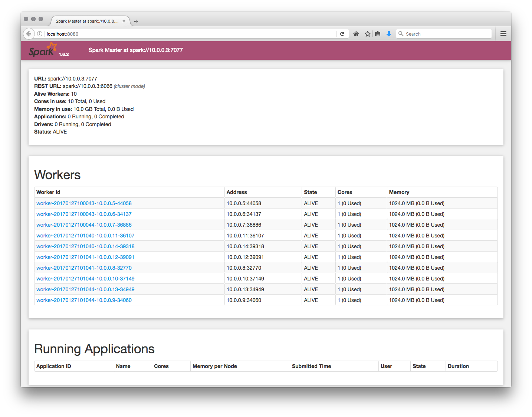Open worker-20170127101041-10.0.0.12-39091 link
532x417 pixels.
pos(85,257)
